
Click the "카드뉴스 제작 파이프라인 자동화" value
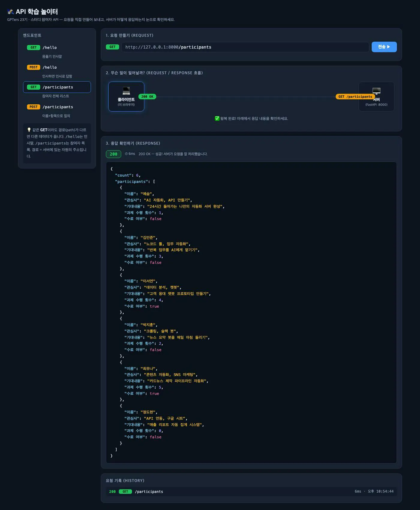click(x=177, y=381)
